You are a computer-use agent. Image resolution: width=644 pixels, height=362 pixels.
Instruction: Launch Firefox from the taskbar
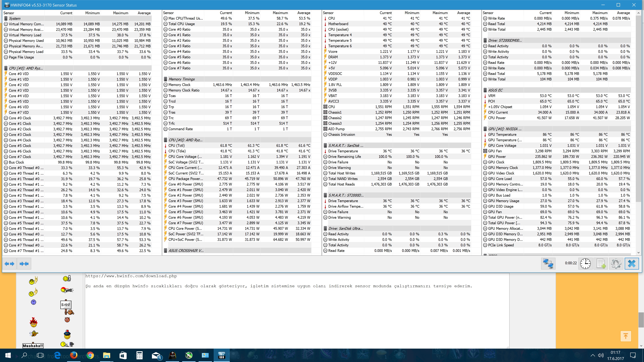click(x=73, y=355)
